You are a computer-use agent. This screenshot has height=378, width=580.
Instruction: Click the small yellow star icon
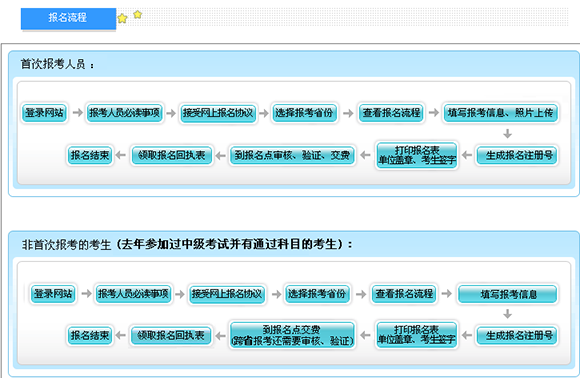pyautogui.click(x=138, y=14)
